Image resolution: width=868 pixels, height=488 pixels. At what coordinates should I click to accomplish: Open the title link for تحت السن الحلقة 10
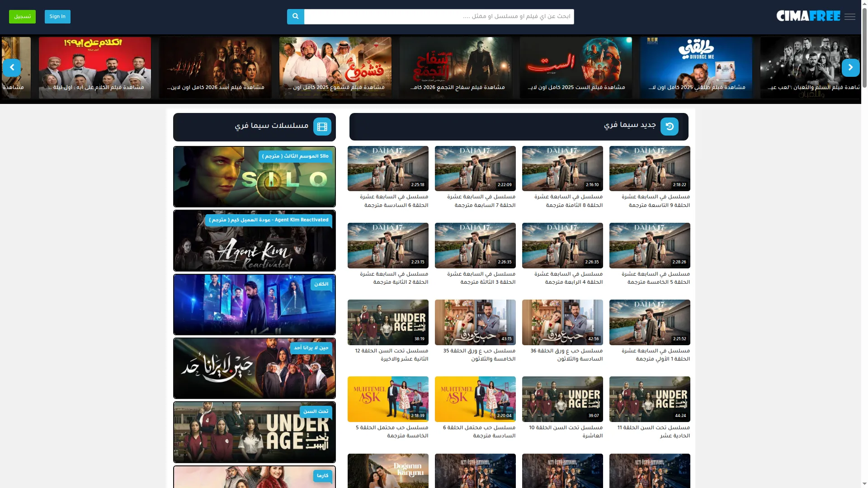coord(566,432)
